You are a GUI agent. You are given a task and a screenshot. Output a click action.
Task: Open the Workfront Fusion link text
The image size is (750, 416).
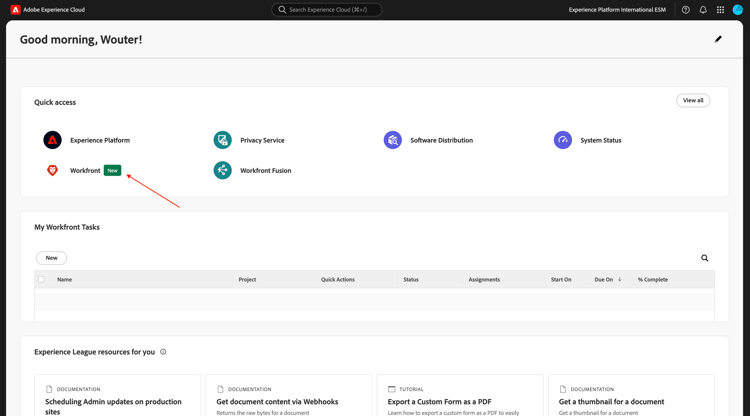coord(265,170)
